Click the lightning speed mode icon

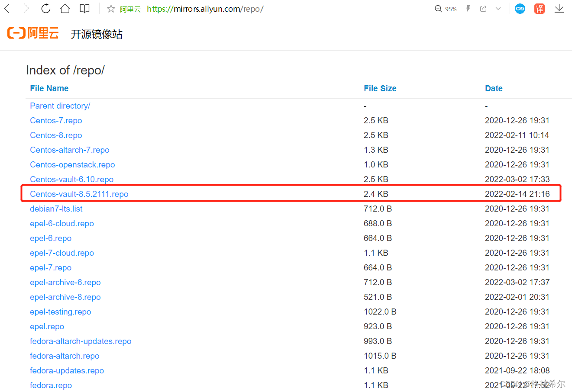click(468, 9)
